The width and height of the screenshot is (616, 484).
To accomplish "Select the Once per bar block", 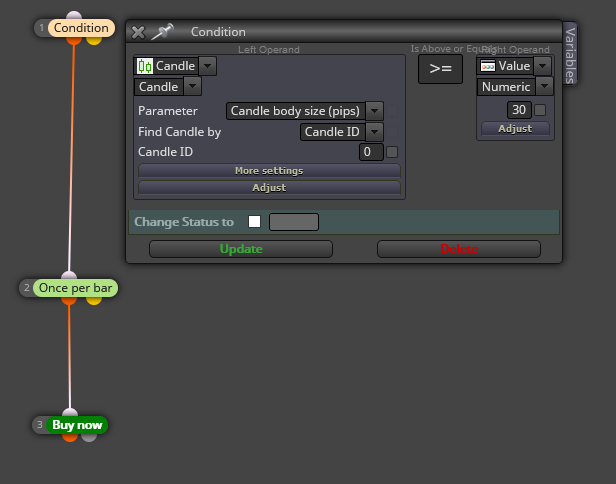I will tap(75, 288).
